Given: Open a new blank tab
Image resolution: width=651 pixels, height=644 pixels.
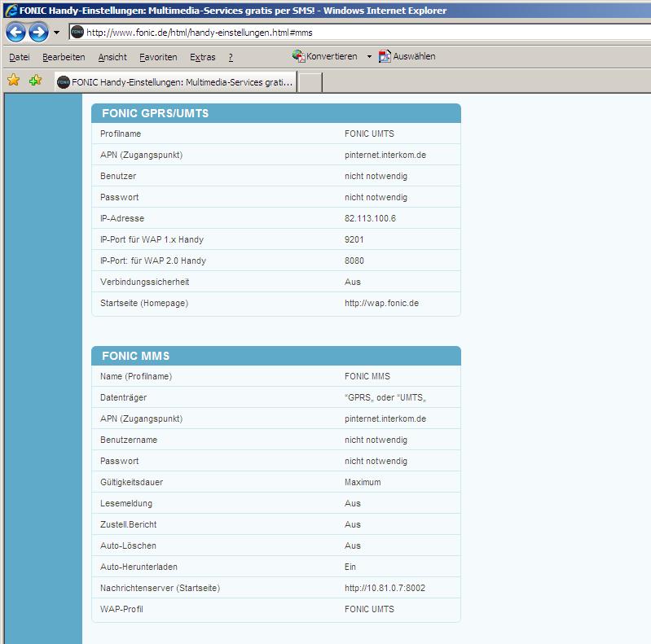Looking at the screenshot, I should [x=310, y=82].
